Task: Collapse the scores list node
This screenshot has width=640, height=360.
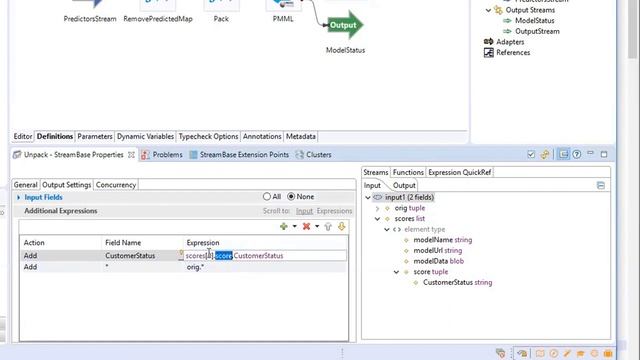Action: [377, 219]
